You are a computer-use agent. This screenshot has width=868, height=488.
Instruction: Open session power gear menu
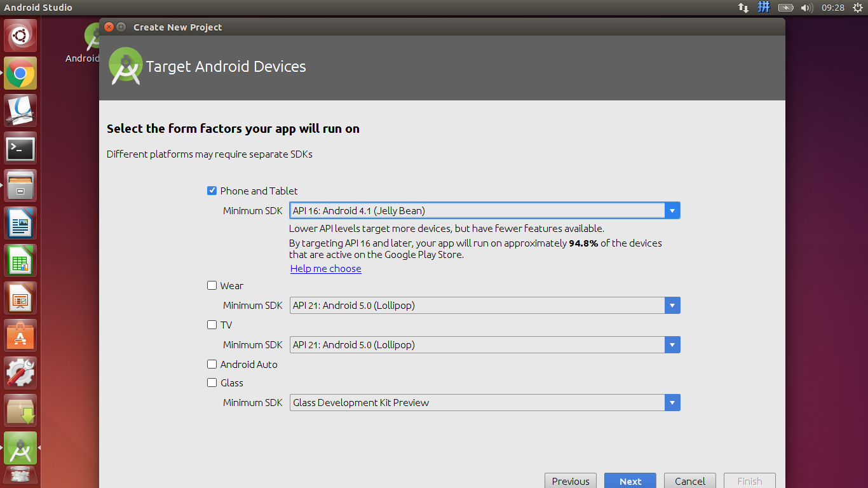857,8
